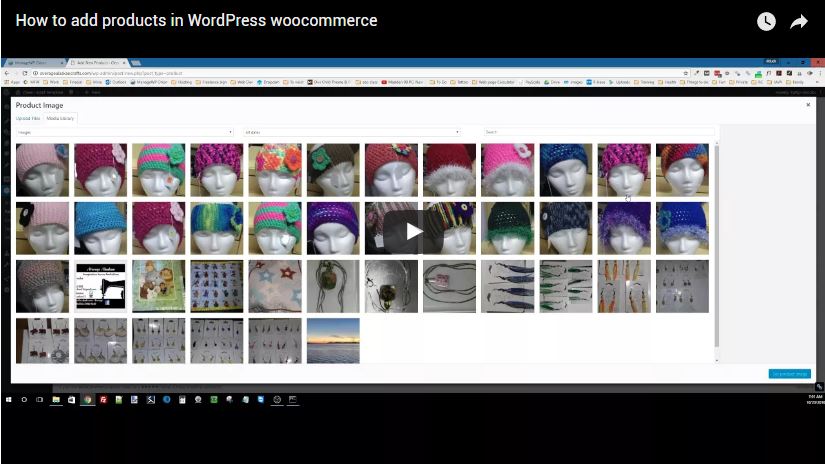Play the video with the center play button
825x465 pixels.
tap(413, 231)
